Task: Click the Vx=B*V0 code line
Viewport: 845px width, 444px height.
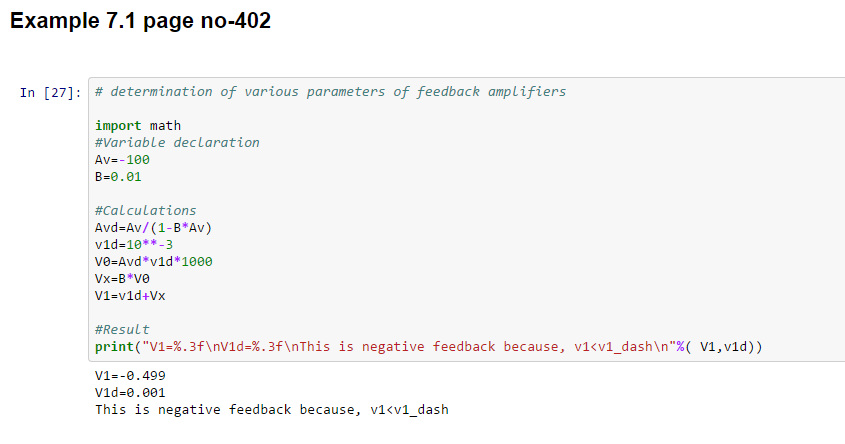Action: 122,278
